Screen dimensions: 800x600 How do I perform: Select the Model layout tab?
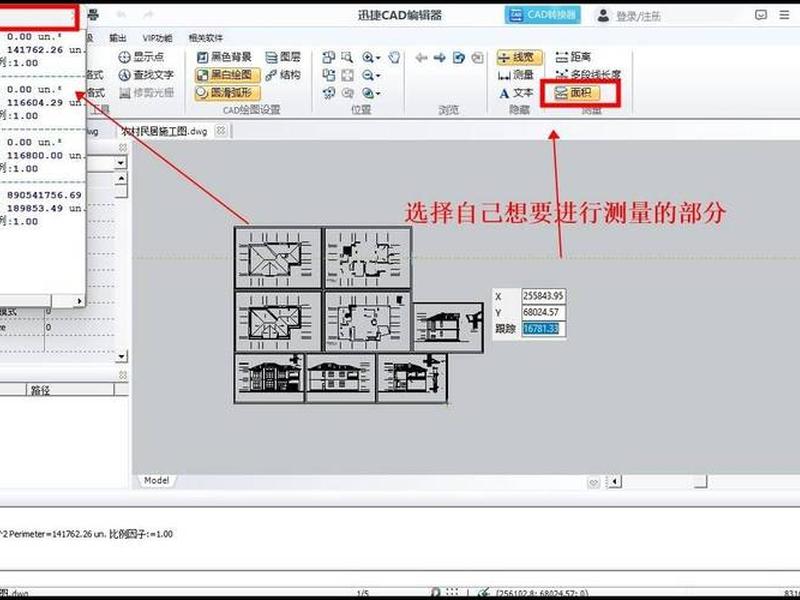[156, 480]
